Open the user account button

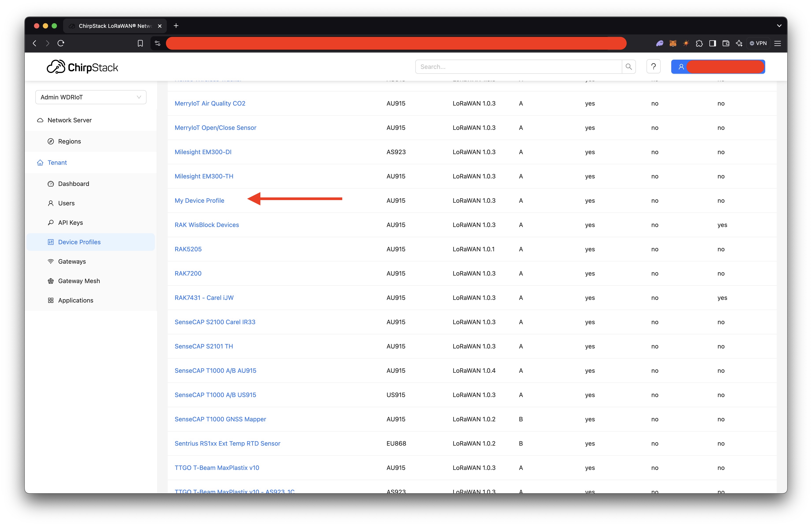point(718,66)
